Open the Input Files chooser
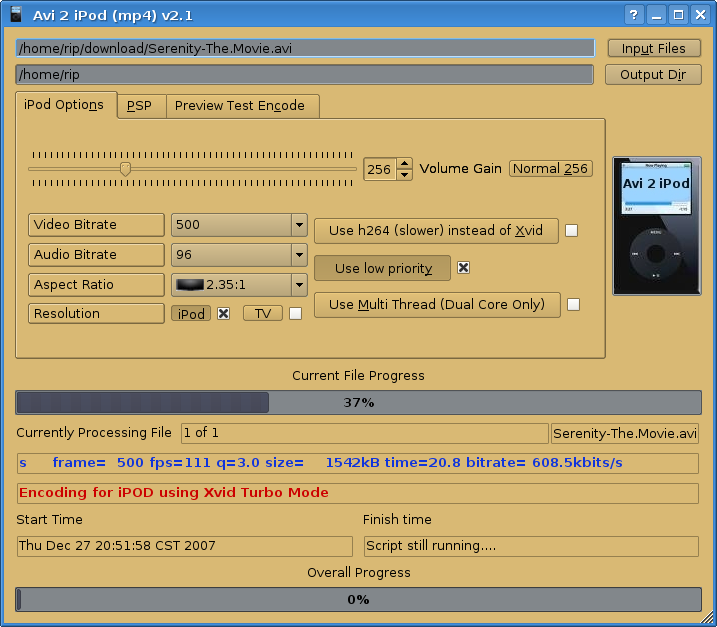 pos(654,48)
